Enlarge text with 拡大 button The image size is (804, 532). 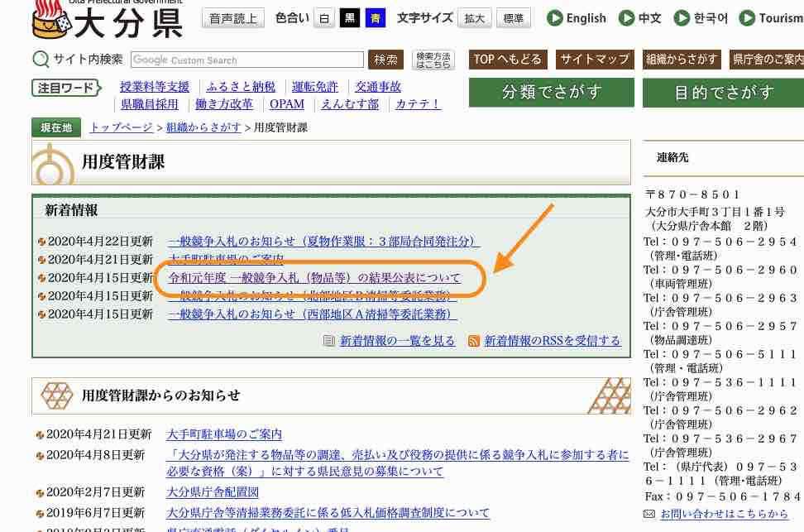[475, 18]
